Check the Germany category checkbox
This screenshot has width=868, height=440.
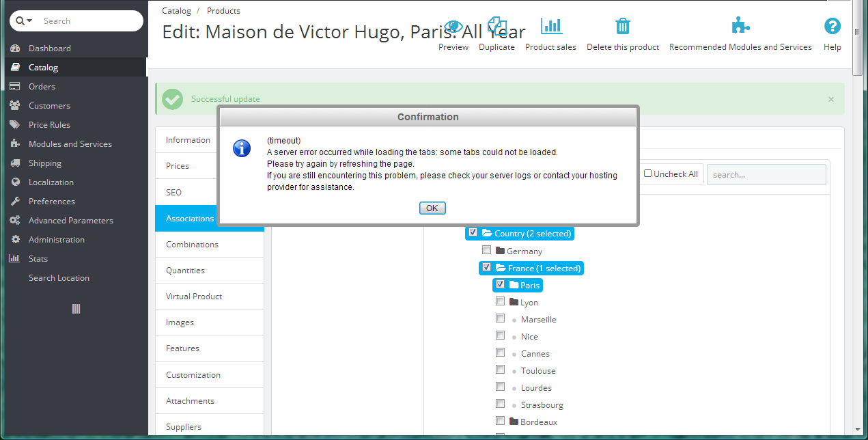(x=486, y=250)
